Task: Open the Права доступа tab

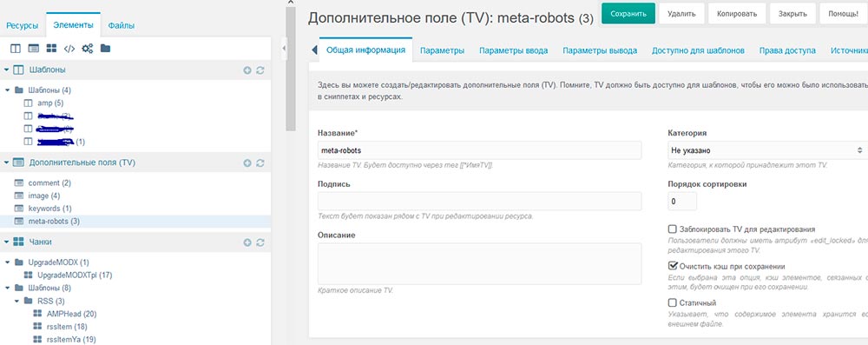Action: tap(787, 50)
